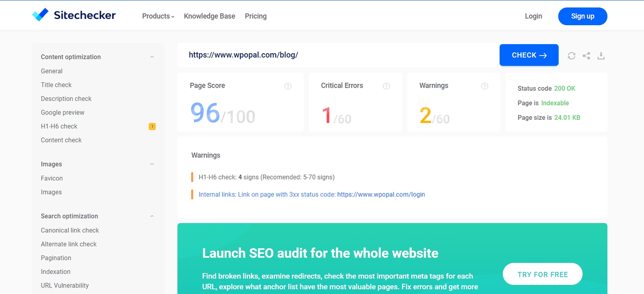Open the Images item under Images section
This screenshot has width=644, height=294.
pyautogui.click(x=51, y=192)
